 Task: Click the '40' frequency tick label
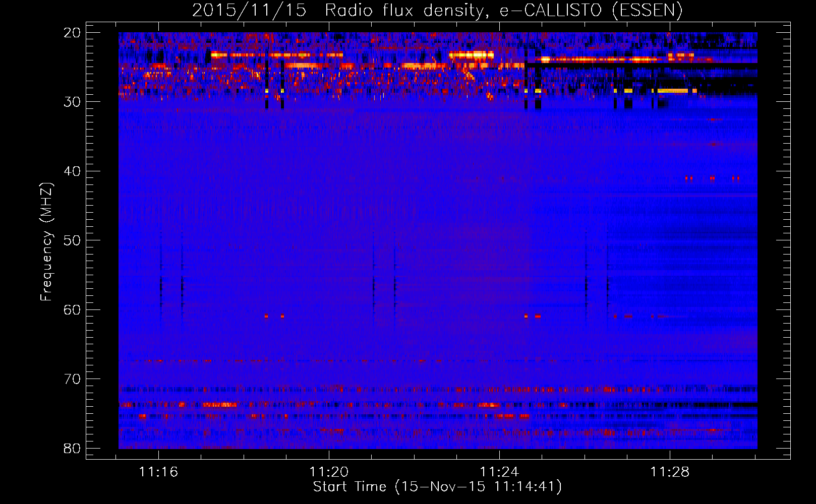coord(73,171)
